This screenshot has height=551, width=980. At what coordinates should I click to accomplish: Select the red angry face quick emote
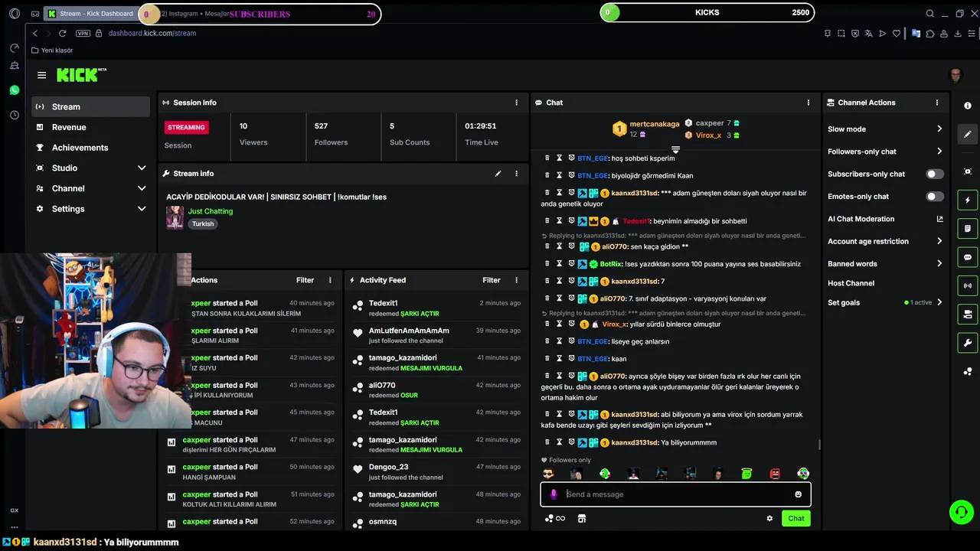(775, 474)
